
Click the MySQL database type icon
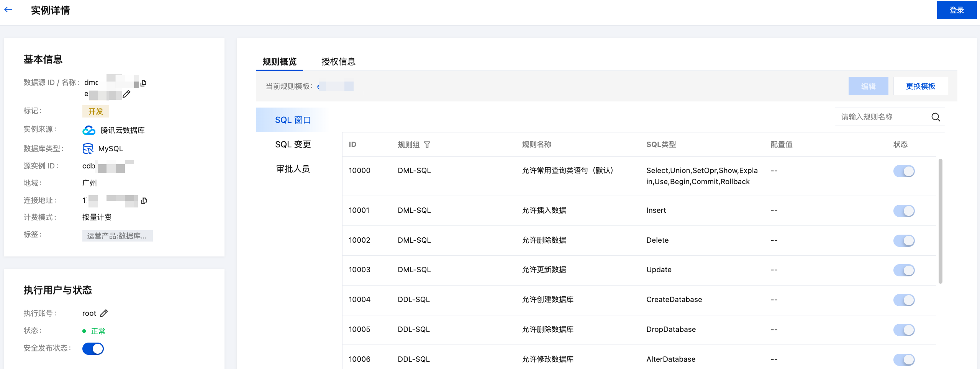(x=88, y=149)
